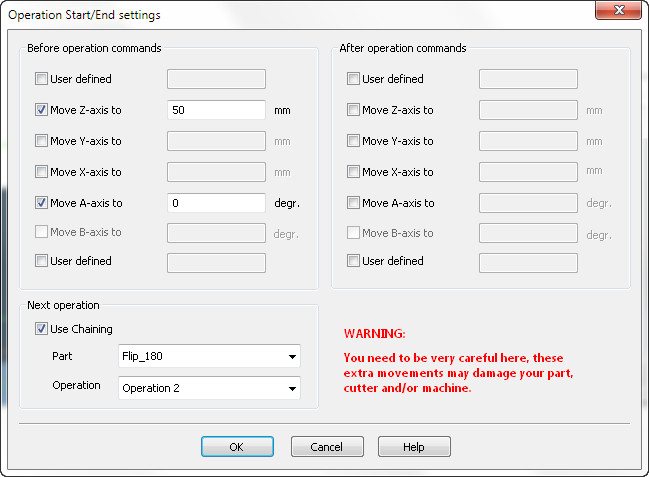Uncheck Move Z-axis to before operation
The image size is (649, 477).
(41, 110)
